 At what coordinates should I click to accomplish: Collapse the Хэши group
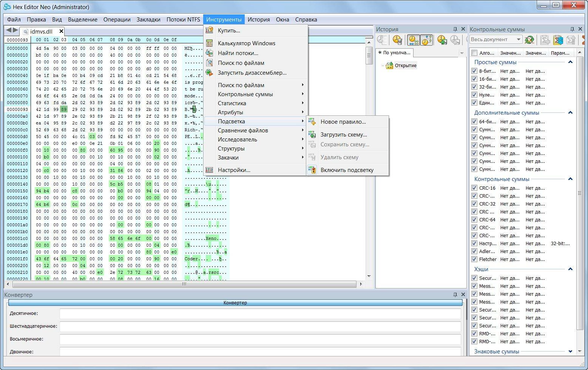[570, 269]
